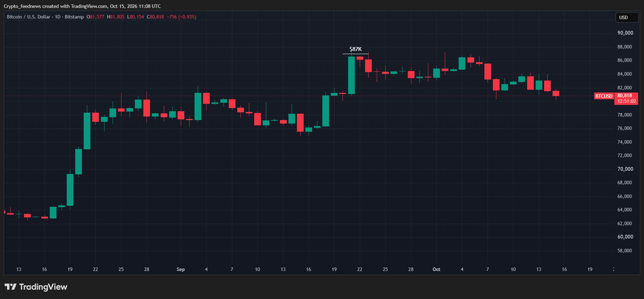644x299 pixels.
Task: Click the countdown timer 12:51:02
Action: click(626, 101)
